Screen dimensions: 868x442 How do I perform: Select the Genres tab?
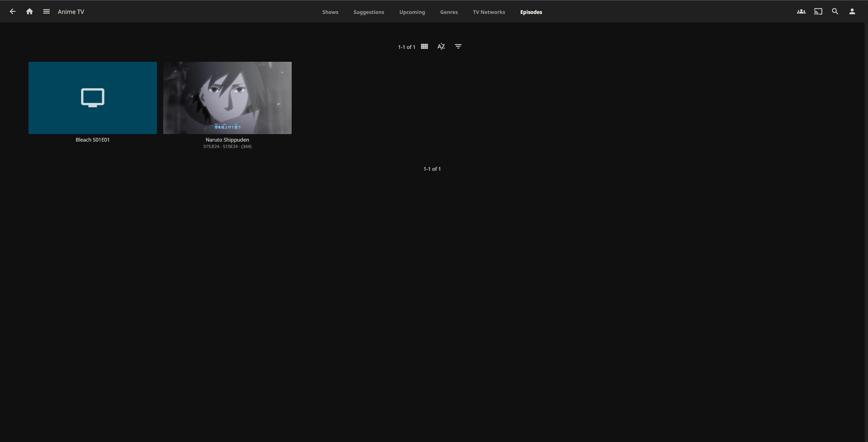(449, 12)
